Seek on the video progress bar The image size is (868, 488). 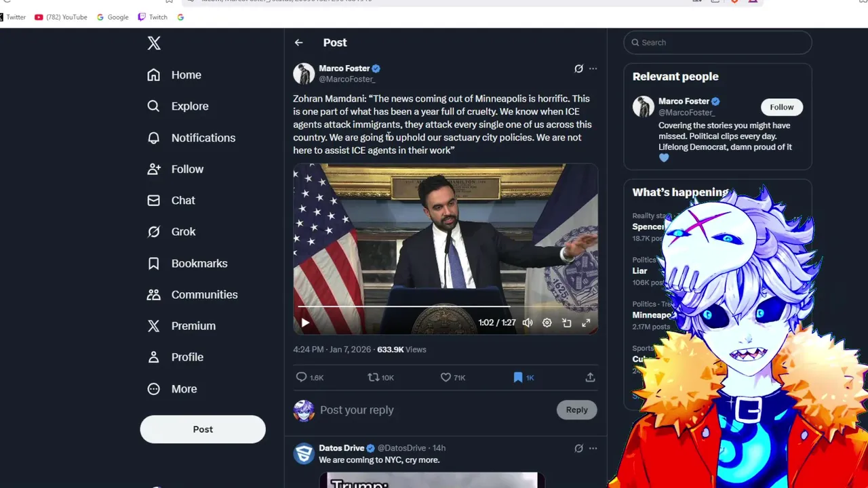446,307
